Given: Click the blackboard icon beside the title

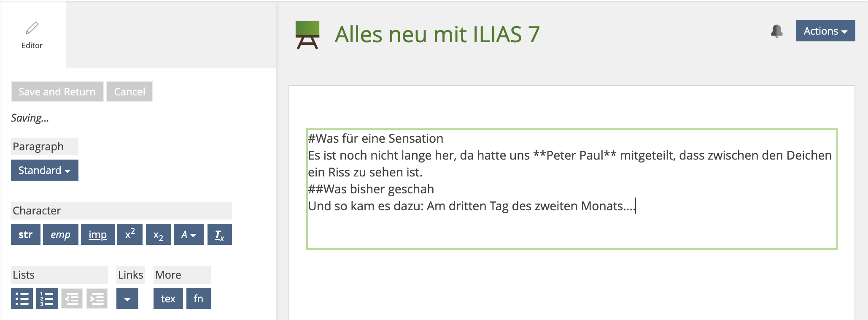Looking at the screenshot, I should (x=307, y=35).
